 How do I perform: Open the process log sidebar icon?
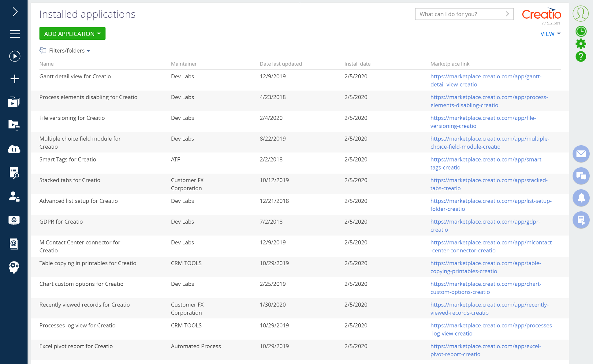pyautogui.click(x=14, y=125)
